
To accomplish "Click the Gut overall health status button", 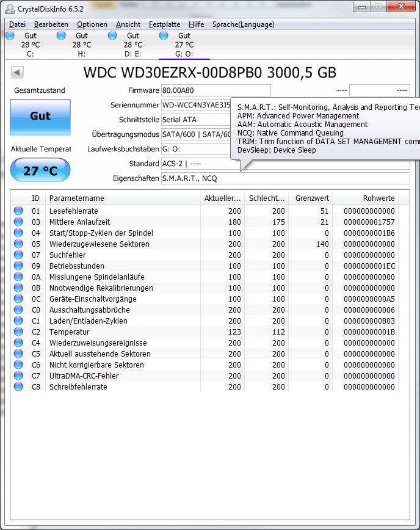I will point(40,117).
